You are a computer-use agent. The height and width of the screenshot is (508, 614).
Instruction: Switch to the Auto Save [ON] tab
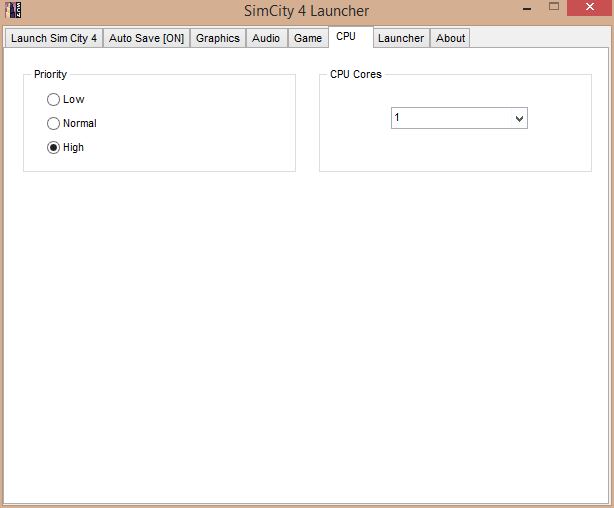pos(146,38)
